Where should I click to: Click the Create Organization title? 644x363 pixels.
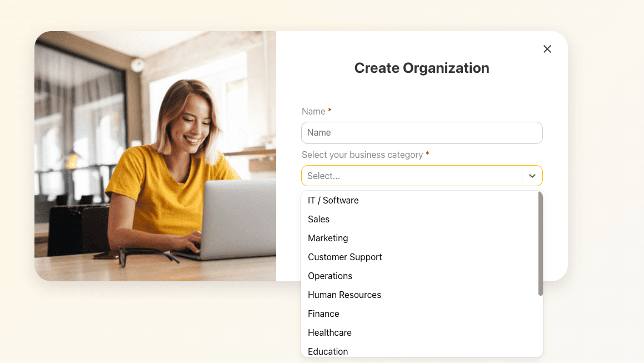pyautogui.click(x=422, y=68)
